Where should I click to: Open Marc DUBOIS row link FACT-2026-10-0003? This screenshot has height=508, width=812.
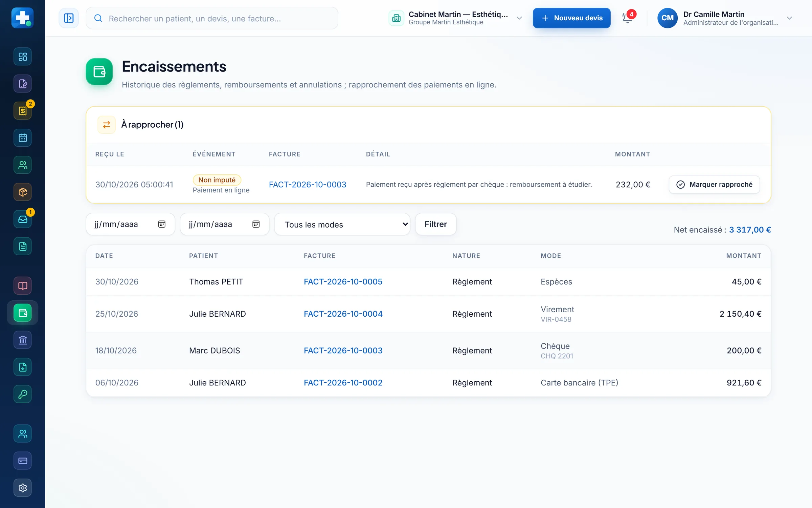coord(343,351)
